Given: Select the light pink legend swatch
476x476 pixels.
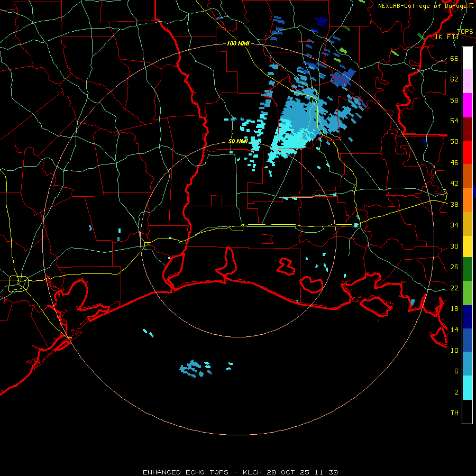Looking at the screenshot, I should pyautogui.click(x=467, y=81).
